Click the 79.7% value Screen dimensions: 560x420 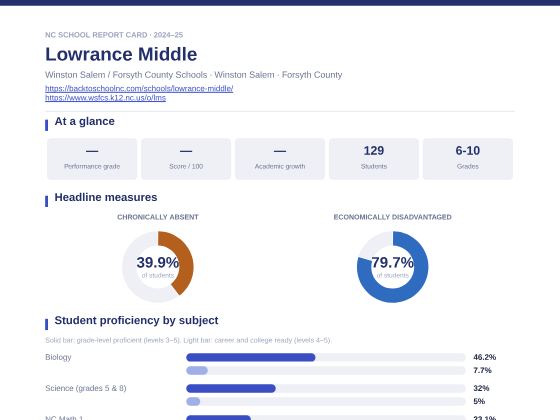[392, 262]
